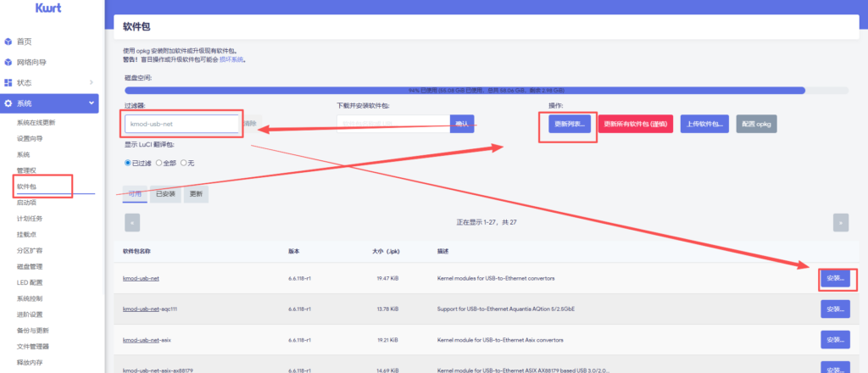Click the disk space usage bar

point(487,90)
